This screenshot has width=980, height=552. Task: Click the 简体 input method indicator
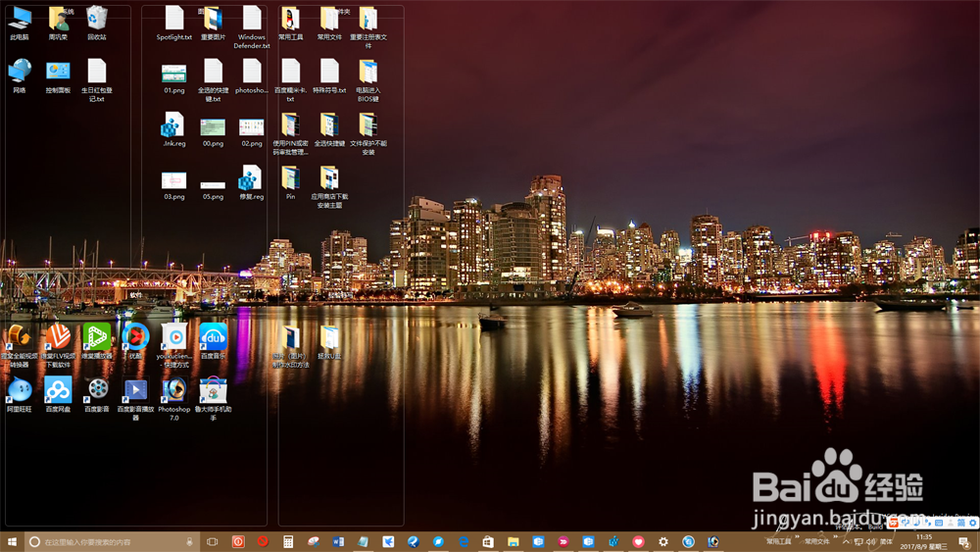pyautogui.click(x=886, y=542)
